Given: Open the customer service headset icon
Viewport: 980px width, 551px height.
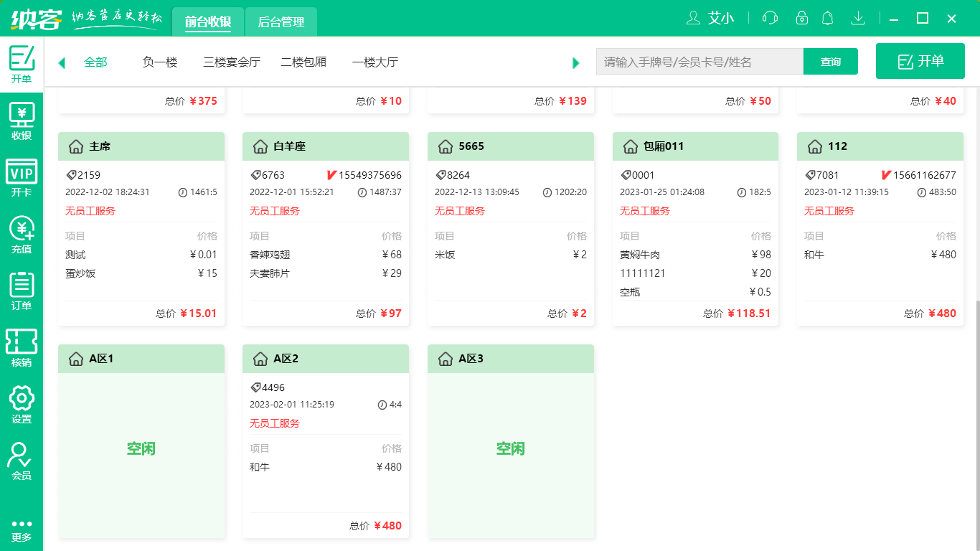Looking at the screenshot, I should pos(770,18).
